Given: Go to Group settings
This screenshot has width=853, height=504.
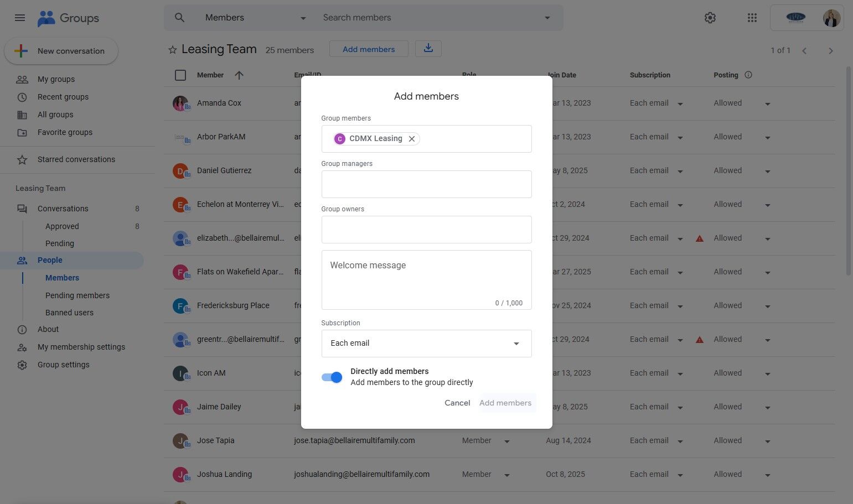Looking at the screenshot, I should [x=64, y=365].
